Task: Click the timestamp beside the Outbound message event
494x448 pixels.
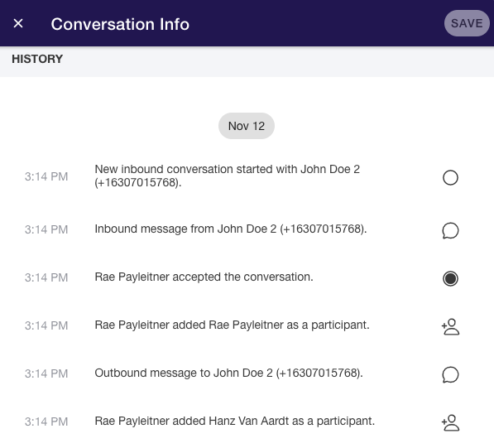Action: pyautogui.click(x=46, y=373)
